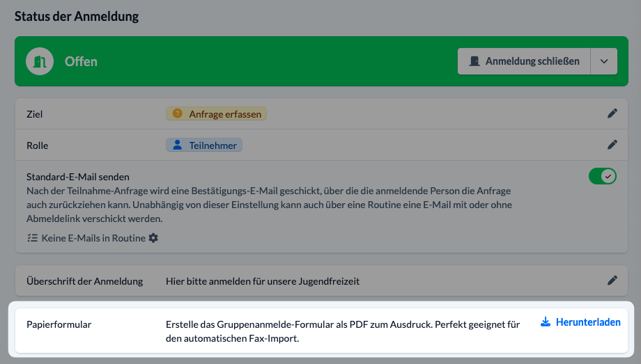Select the Anfrage erfassen badge
This screenshot has height=364, width=641.
(216, 113)
